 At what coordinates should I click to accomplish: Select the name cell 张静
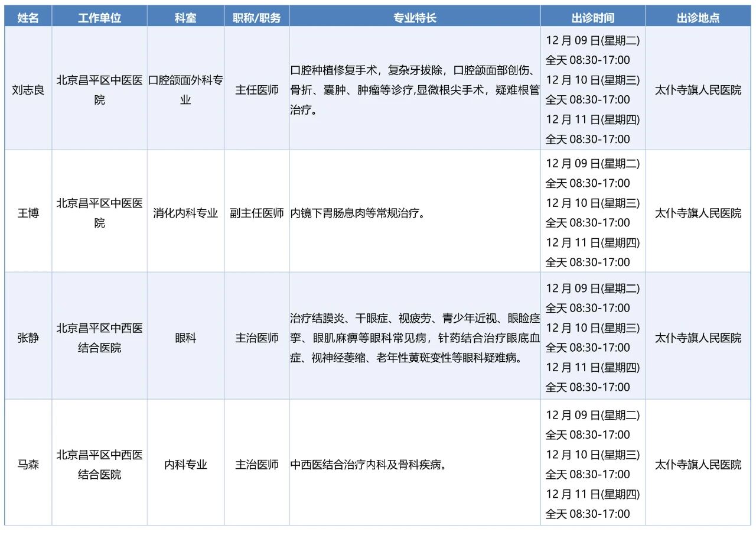(28, 339)
